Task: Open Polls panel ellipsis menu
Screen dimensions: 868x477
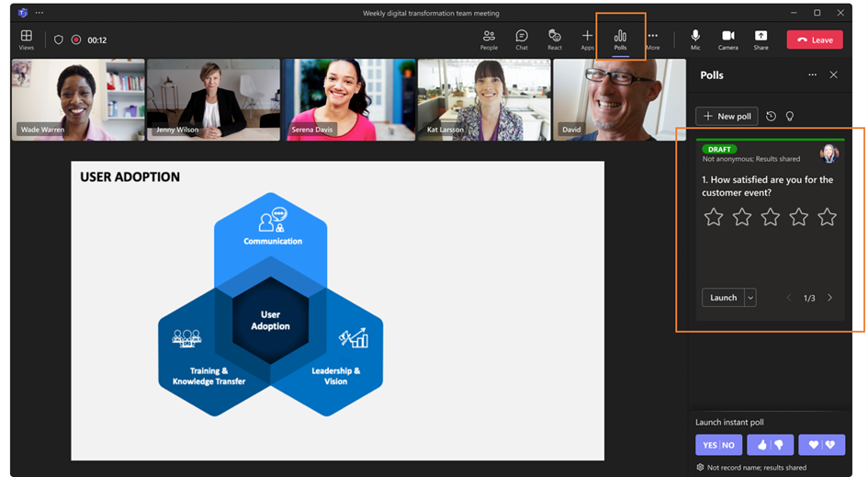Action: coord(812,74)
